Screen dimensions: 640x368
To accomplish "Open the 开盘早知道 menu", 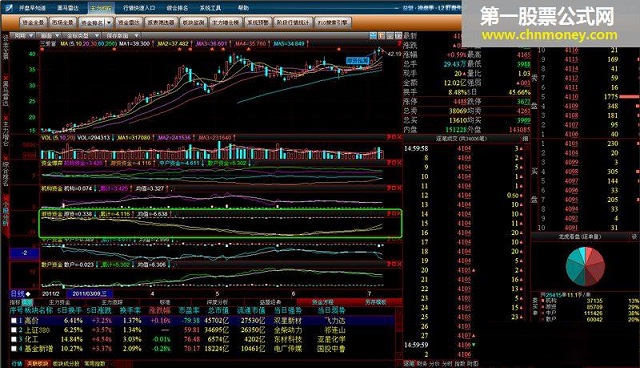I will tap(33, 8).
